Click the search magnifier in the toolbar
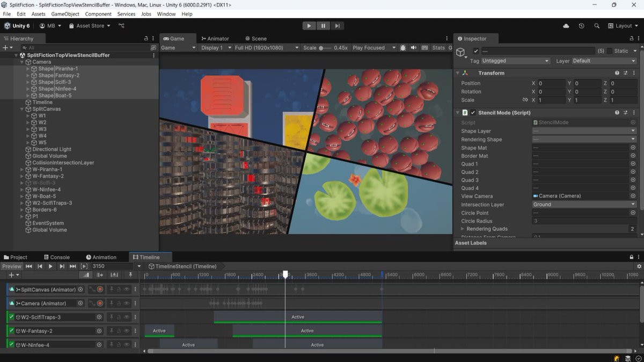The width and height of the screenshot is (644, 362). click(x=597, y=26)
